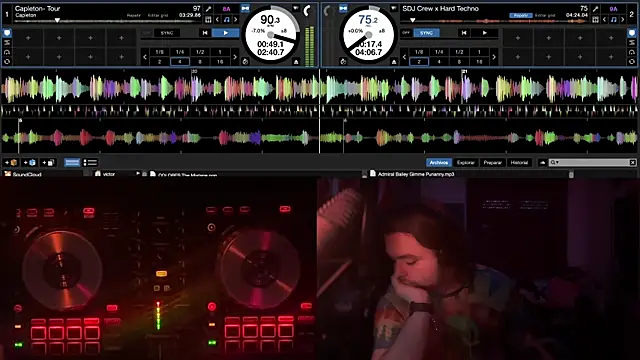Click the key lock piano icon on deck 1
The image size is (640, 360).
point(208,19)
